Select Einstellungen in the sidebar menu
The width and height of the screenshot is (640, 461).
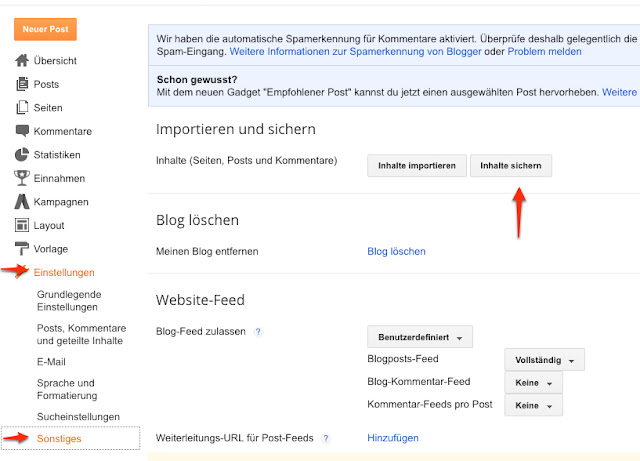point(64,272)
